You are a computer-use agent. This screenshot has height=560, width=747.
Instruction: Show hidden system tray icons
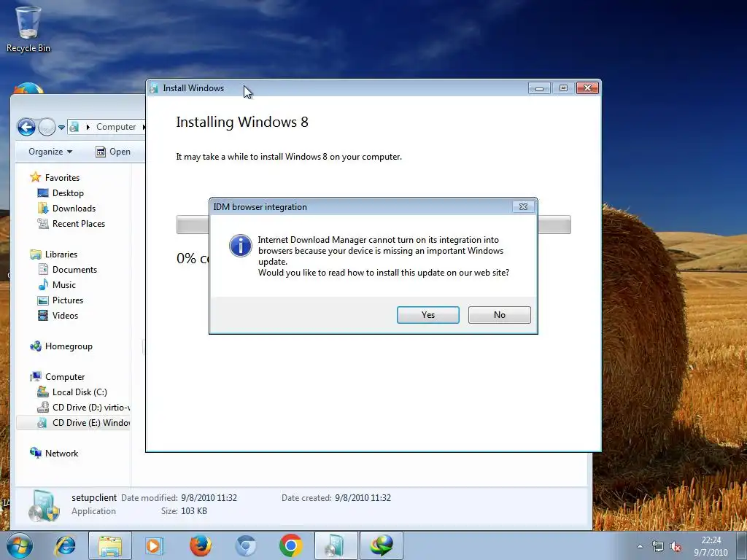point(639,546)
